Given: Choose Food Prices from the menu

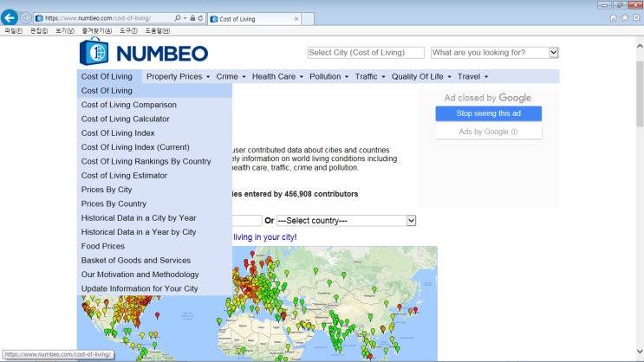Looking at the screenshot, I should point(102,246).
